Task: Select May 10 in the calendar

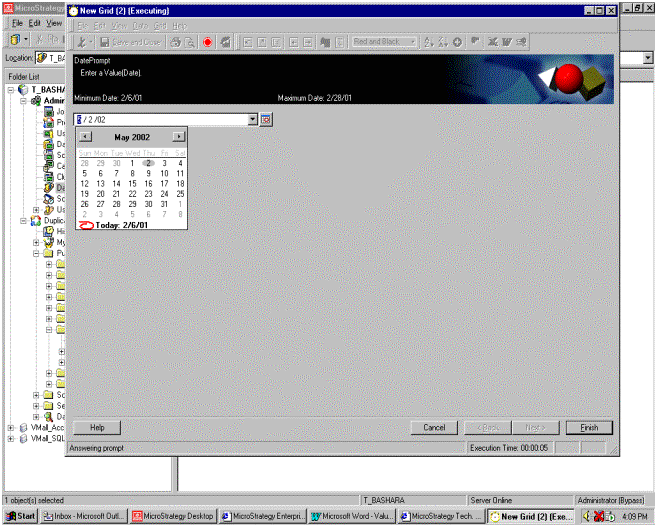Action: (x=164, y=173)
